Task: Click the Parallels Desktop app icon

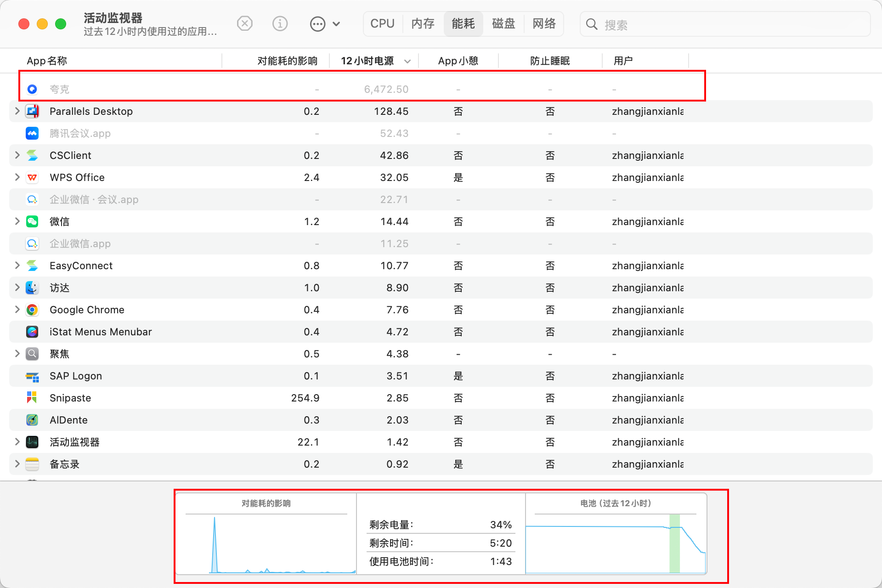Action: pos(32,111)
